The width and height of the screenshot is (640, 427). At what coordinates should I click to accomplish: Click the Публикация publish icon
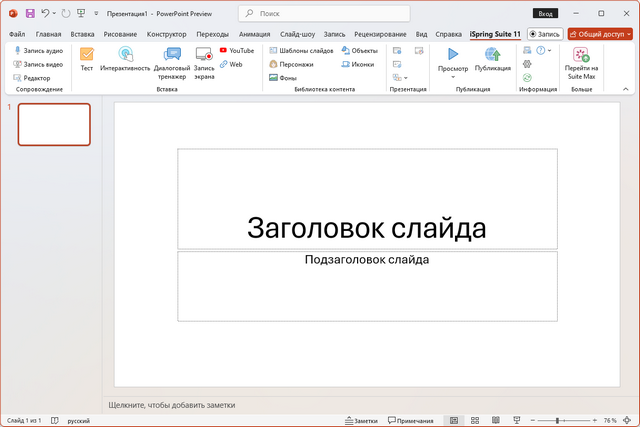[492, 56]
